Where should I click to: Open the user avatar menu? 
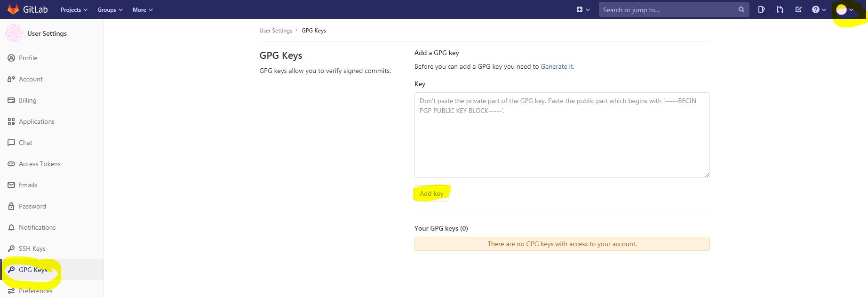coord(844,10)
